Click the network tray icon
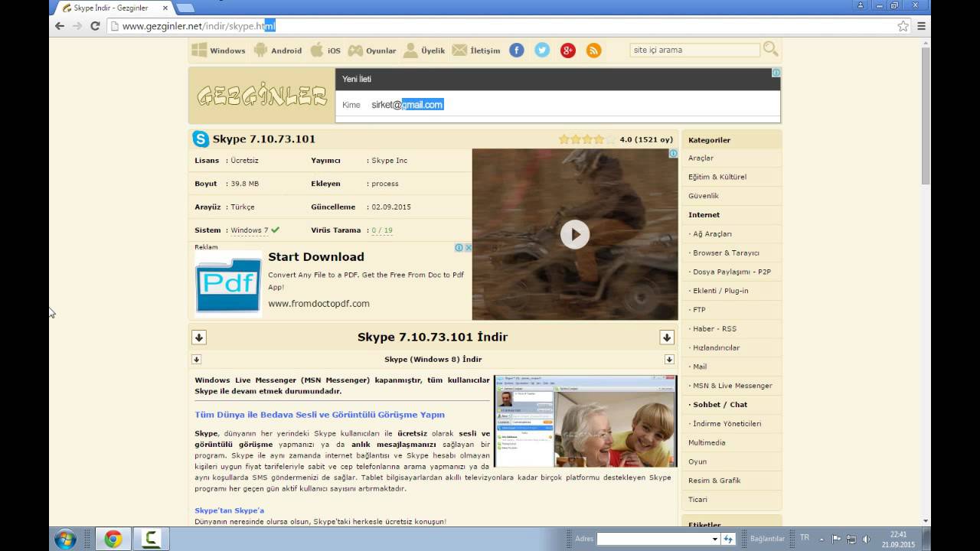Image resolution: width=980 pixels, height=551 pixels. [851, 539]
